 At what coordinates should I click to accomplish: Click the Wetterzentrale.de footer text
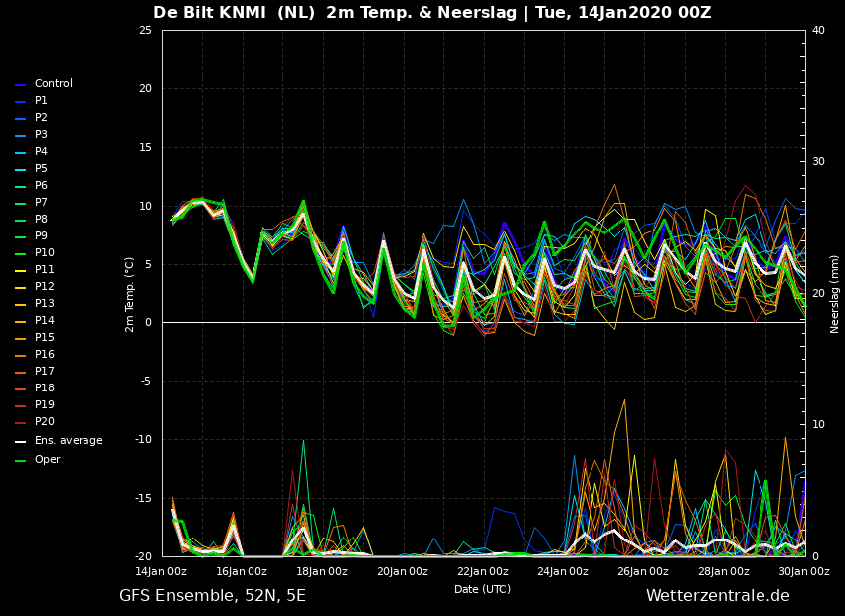(718, 596)
